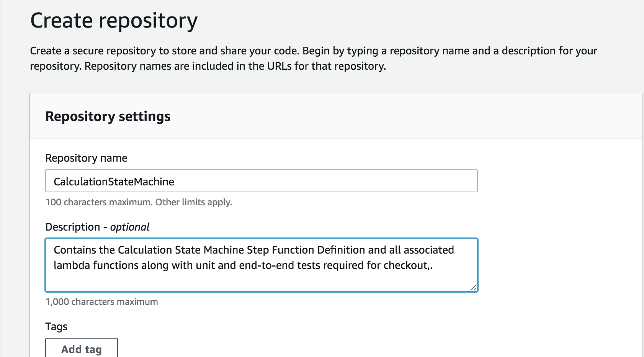
Task: Click the Repository settings section header
Action: (108, 116)
